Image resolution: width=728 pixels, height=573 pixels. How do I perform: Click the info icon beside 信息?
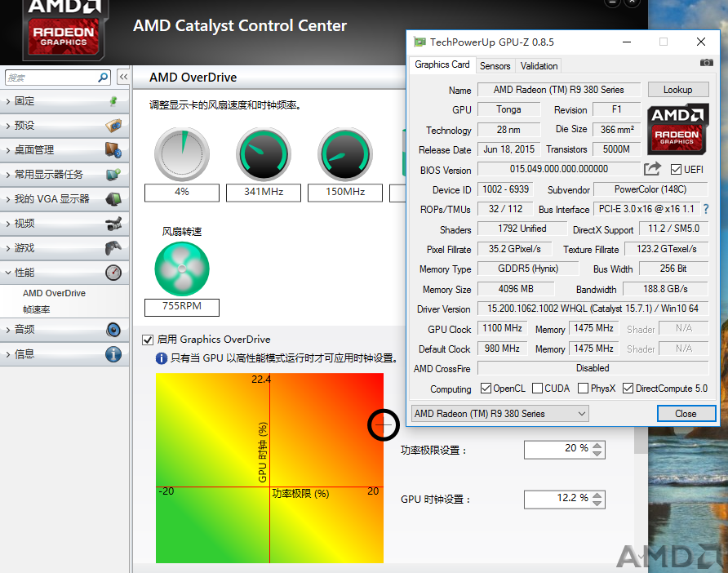click(x=113, y=354)
